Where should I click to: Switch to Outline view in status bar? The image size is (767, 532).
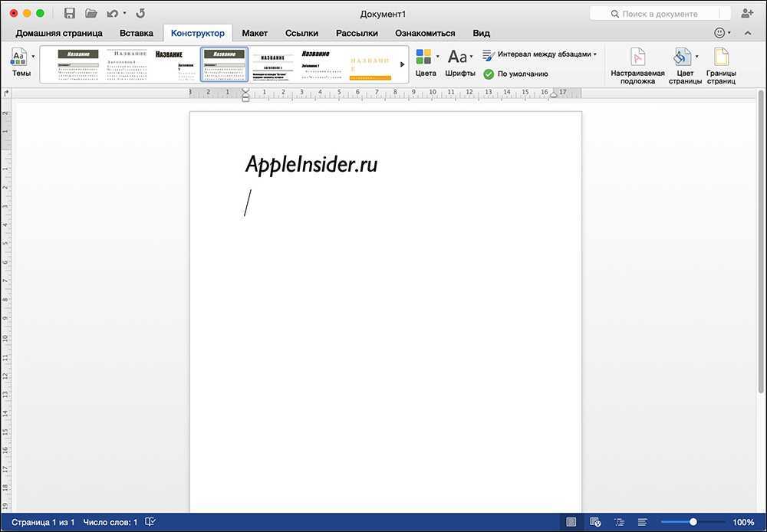tap(619, 522)
